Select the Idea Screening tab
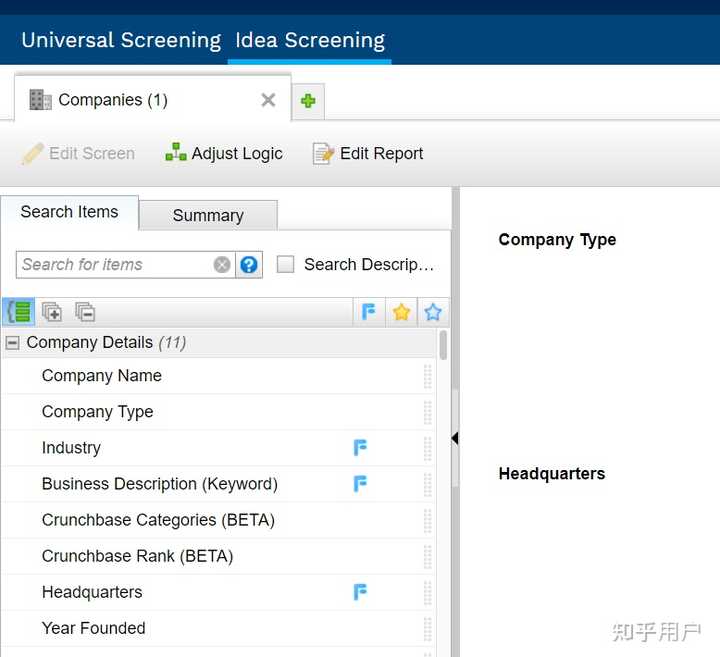 pos(310,40)
